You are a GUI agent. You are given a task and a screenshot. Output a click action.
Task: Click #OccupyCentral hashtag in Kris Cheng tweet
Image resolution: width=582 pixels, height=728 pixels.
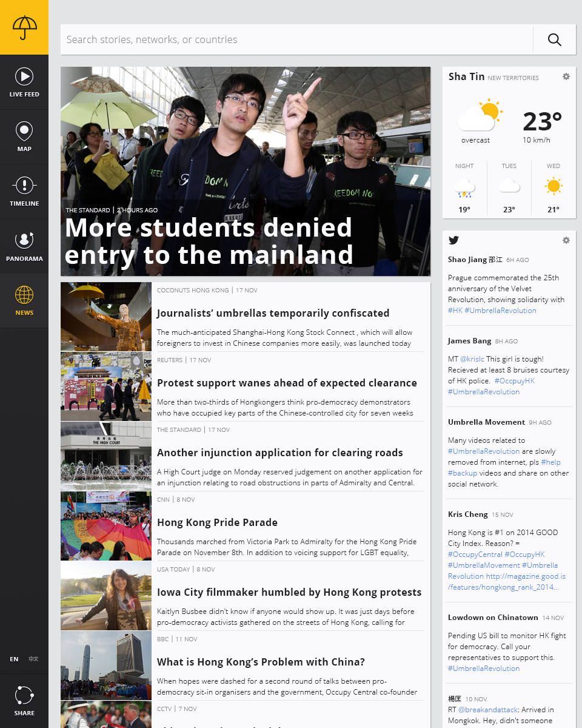pyautogui.click(x=475, y=554)
